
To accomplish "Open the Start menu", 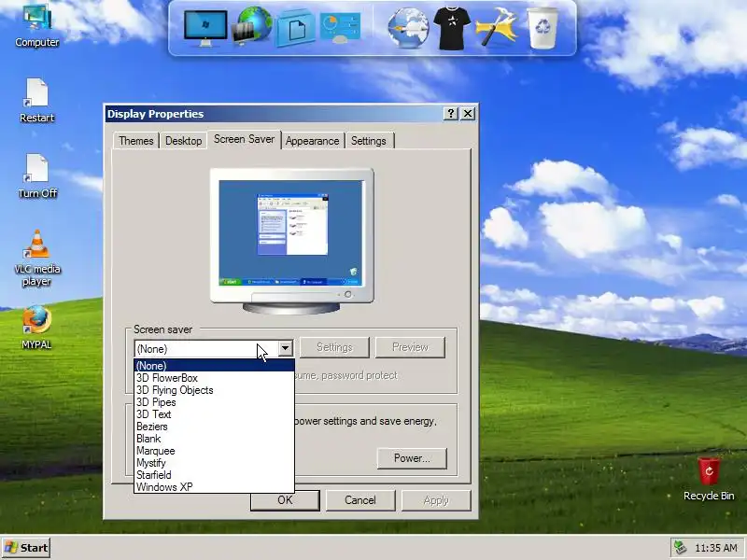I will pos(26,548).
